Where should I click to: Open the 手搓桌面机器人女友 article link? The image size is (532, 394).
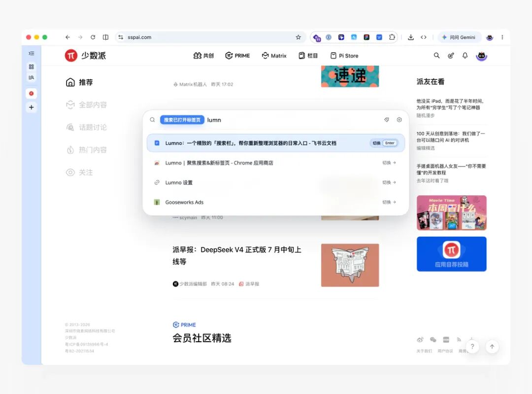pos(451,170)
